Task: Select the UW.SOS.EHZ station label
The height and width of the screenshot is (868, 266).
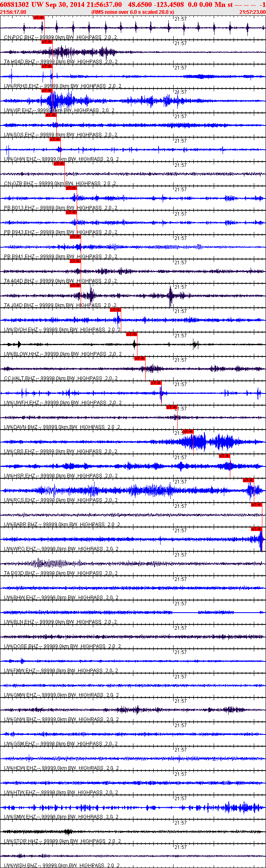Action: point(61,135)
